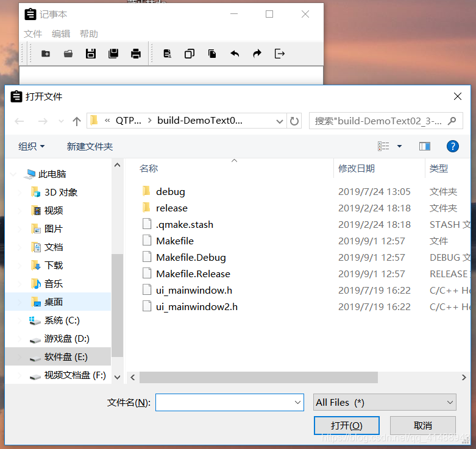Open the view options dropdown arrow

[399, 146]
